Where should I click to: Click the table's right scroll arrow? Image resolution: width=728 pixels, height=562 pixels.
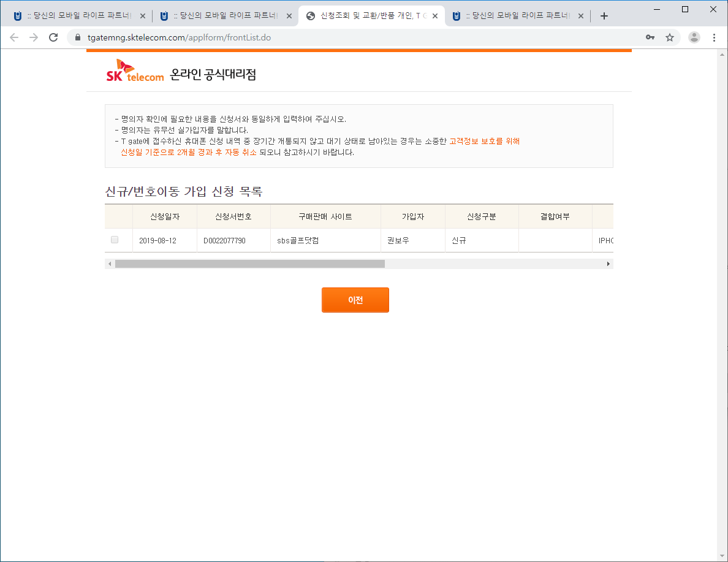[609, 264]
